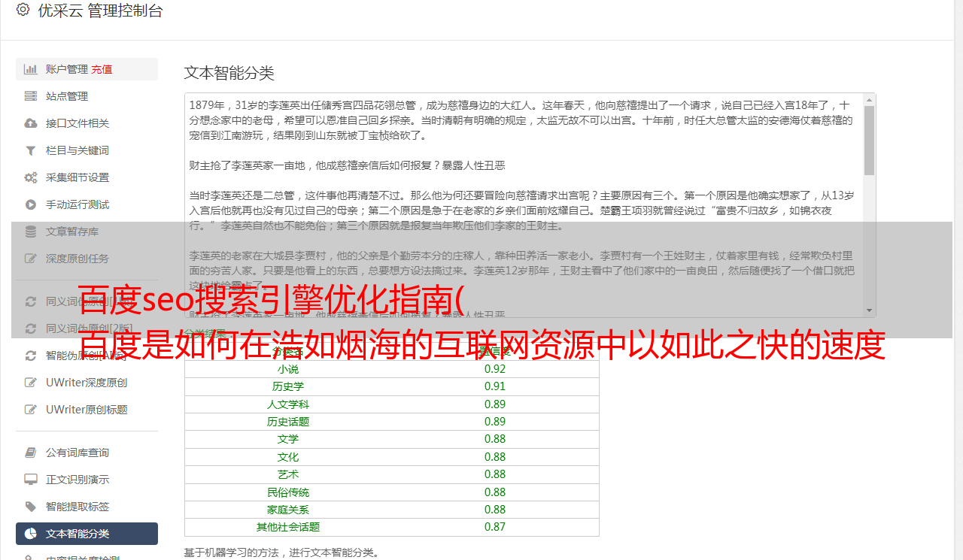Click the text area scrollbar thumb
The height and width of the screenshot is (560, 963).
point(870,141)
